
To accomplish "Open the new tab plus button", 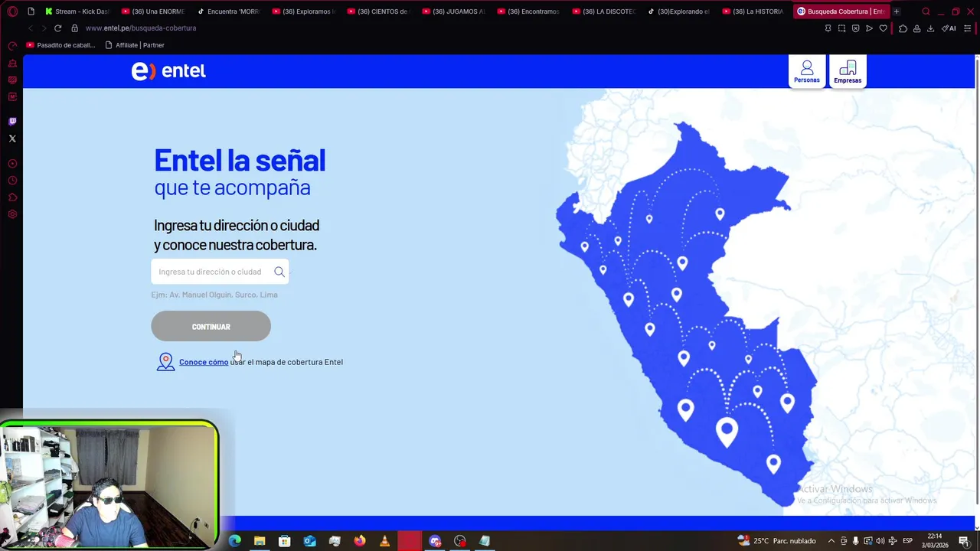I will [897, 11].
